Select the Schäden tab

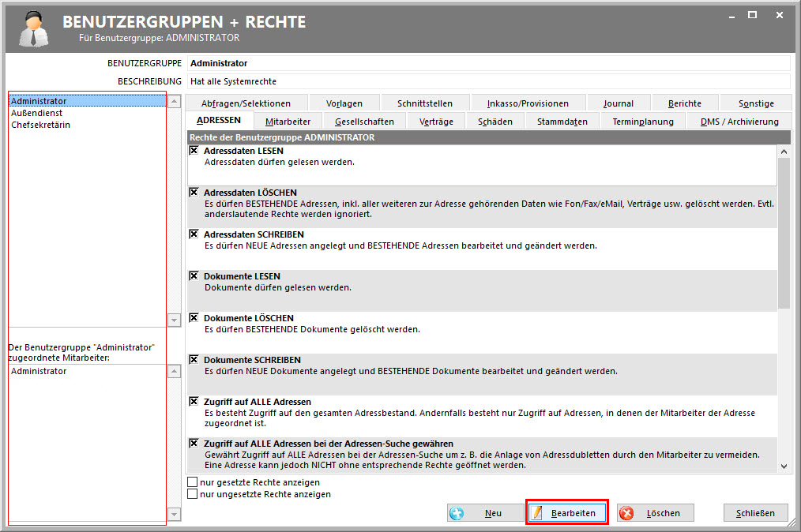click(495, 122)
